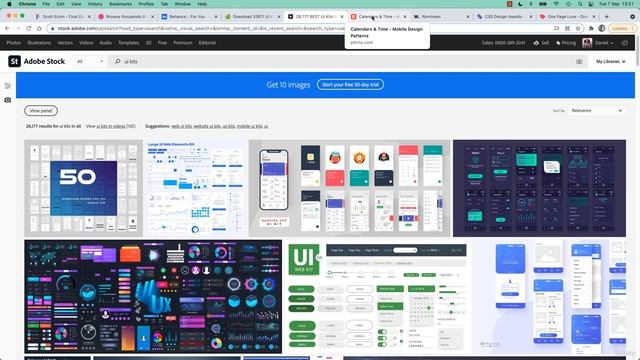Click the camera icon in left sidebar
640x360 pixels.
click(7, 100)
